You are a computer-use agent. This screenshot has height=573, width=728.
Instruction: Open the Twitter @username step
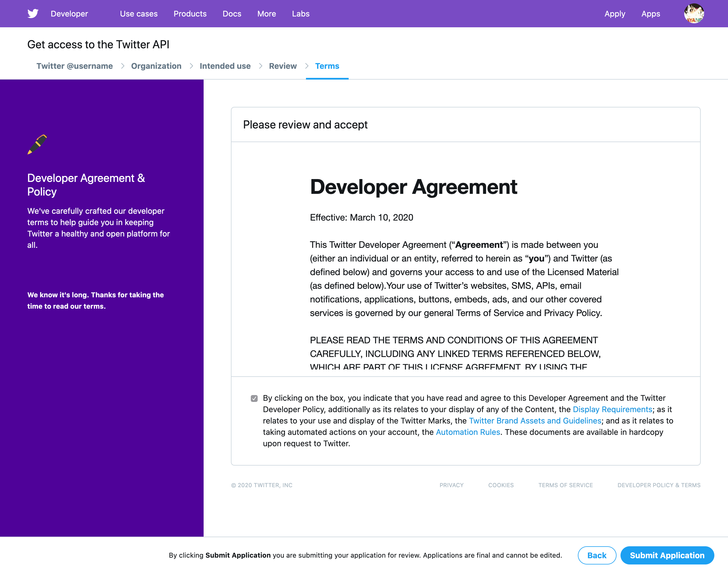[75, 66]
